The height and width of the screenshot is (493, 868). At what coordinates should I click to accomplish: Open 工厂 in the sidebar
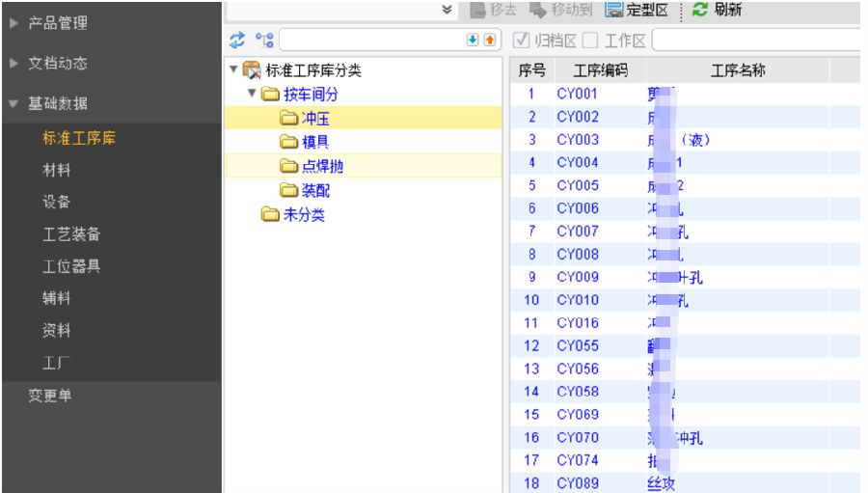57,363
